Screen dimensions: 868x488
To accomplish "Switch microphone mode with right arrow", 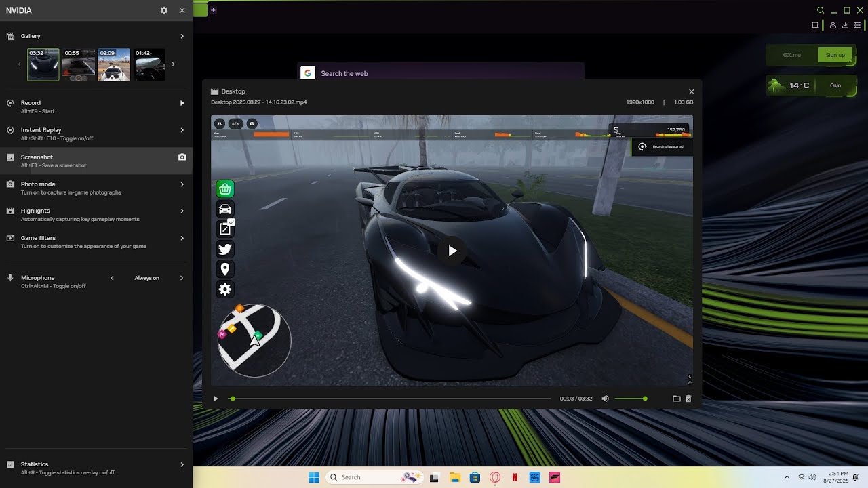I will click(182, 278).
